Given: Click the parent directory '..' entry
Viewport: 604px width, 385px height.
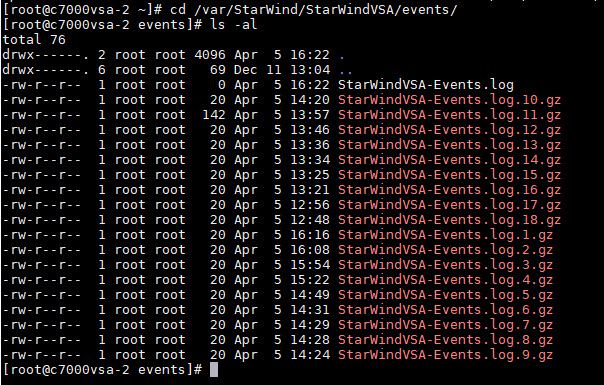Looking at the screenshot, I should click(346, 72).
